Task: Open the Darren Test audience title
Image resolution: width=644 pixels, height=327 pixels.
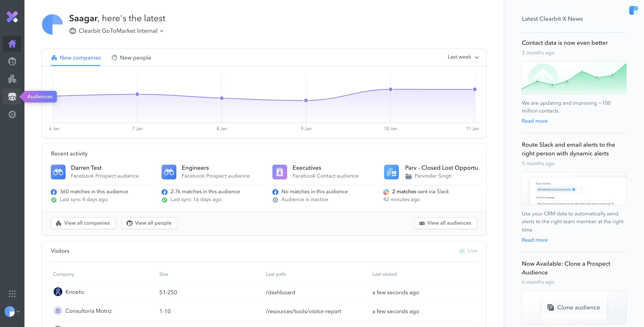Action: 86,168
